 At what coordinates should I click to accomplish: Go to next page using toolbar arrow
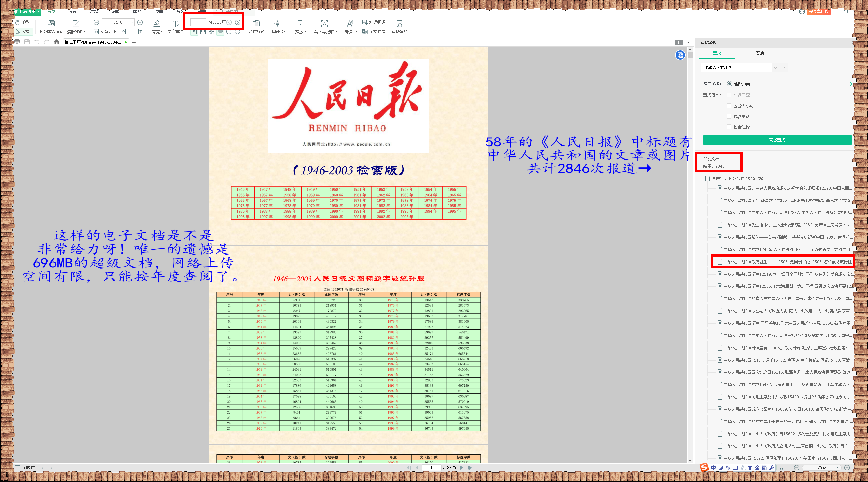tap(238, 22)
